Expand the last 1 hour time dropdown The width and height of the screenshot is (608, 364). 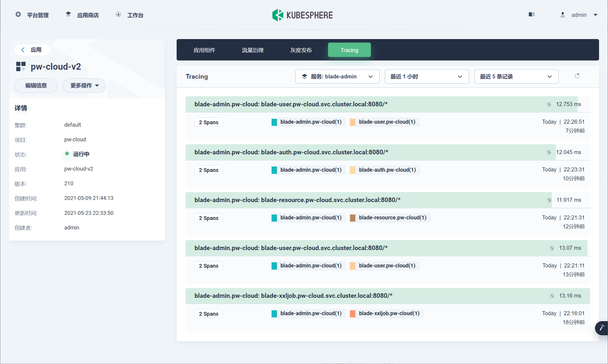(x=426, y=76)
